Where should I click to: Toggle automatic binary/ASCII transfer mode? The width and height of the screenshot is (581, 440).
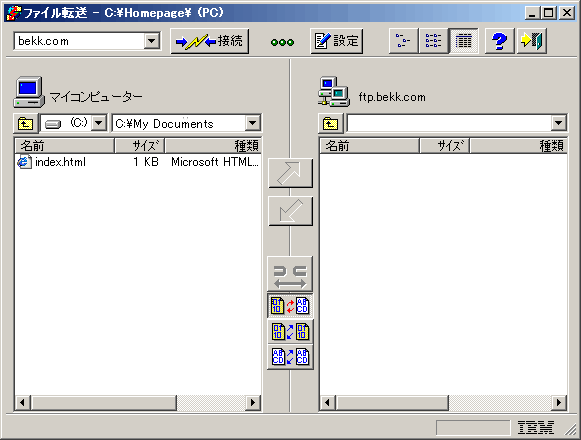(290, 306)
